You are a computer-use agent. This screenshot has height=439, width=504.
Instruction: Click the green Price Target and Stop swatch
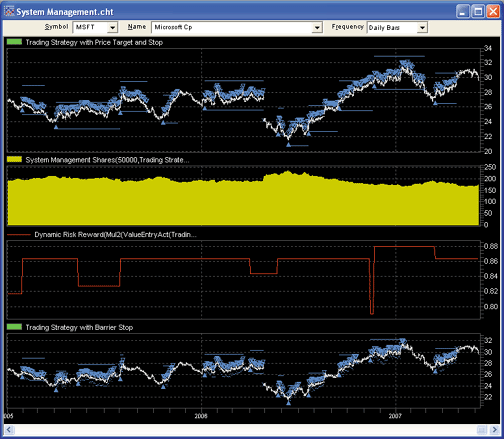pos(14,42)
